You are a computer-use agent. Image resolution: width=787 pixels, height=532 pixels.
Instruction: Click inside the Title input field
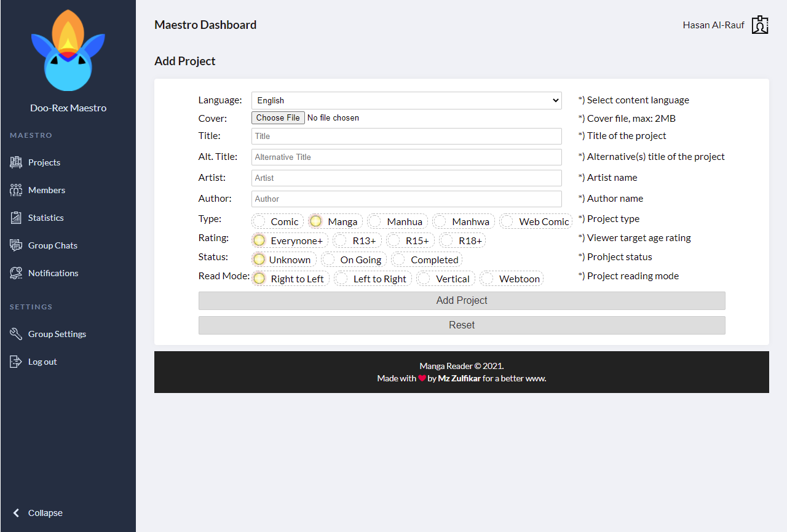(x=406, y=136)
